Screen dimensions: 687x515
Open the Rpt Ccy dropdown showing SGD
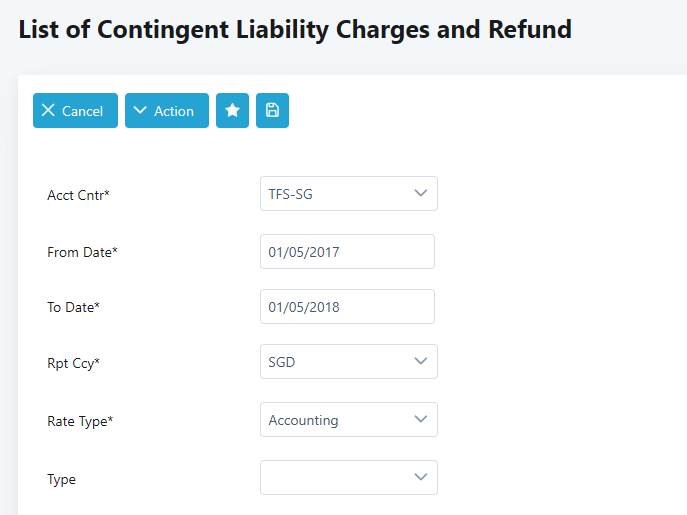(348, 363)
